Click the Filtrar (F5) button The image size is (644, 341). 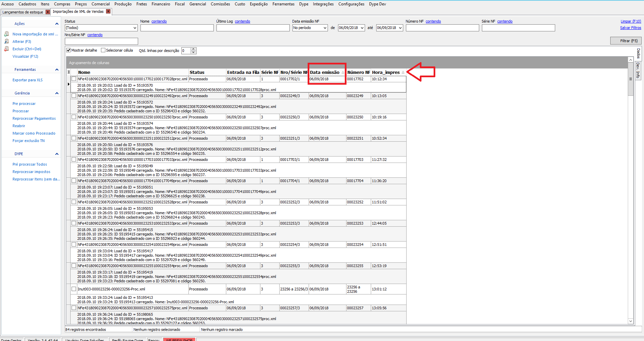pos(625,41)
